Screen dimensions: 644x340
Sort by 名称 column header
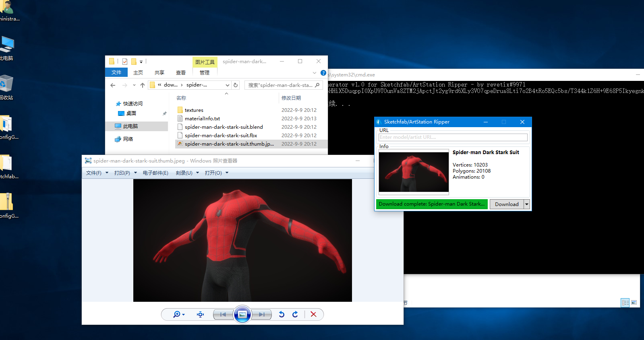tap(181, 98)
